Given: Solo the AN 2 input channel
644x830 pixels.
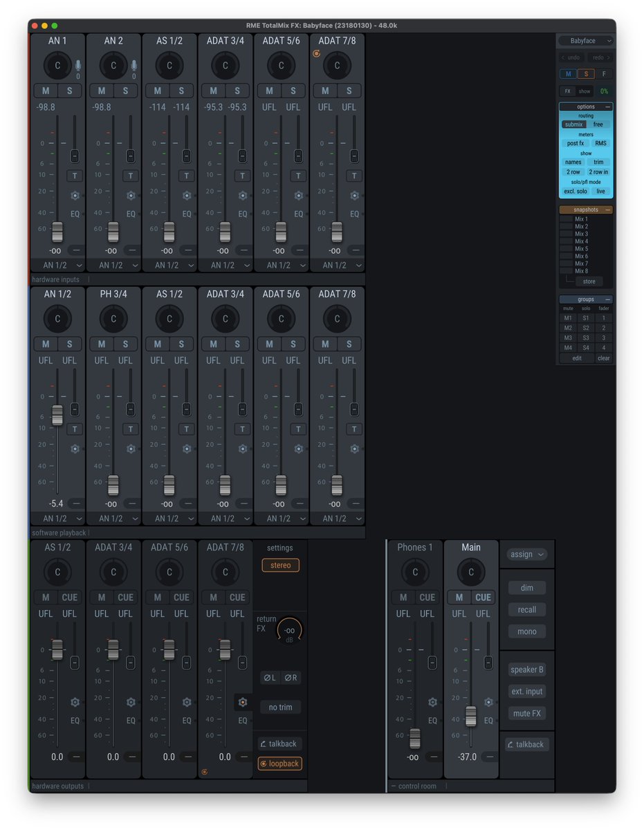Looking at the screenshot, I should (125, 91).
